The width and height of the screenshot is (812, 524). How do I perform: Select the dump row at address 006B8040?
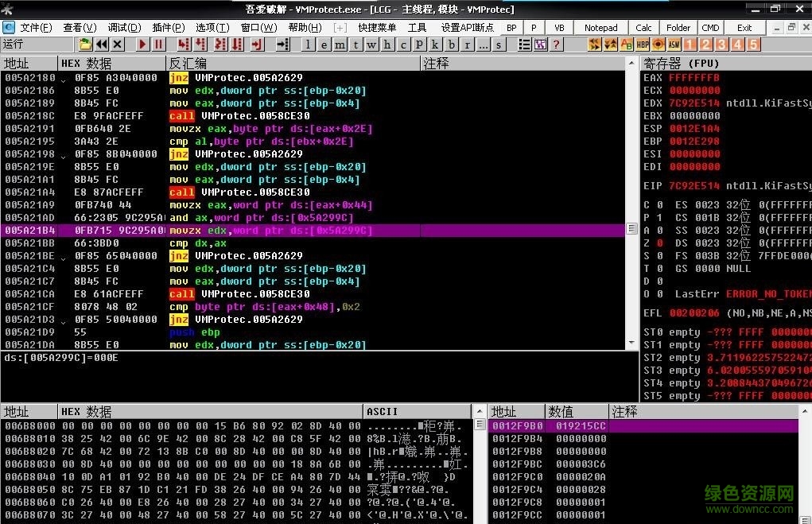pyautogui.click(x=236, y=477)
